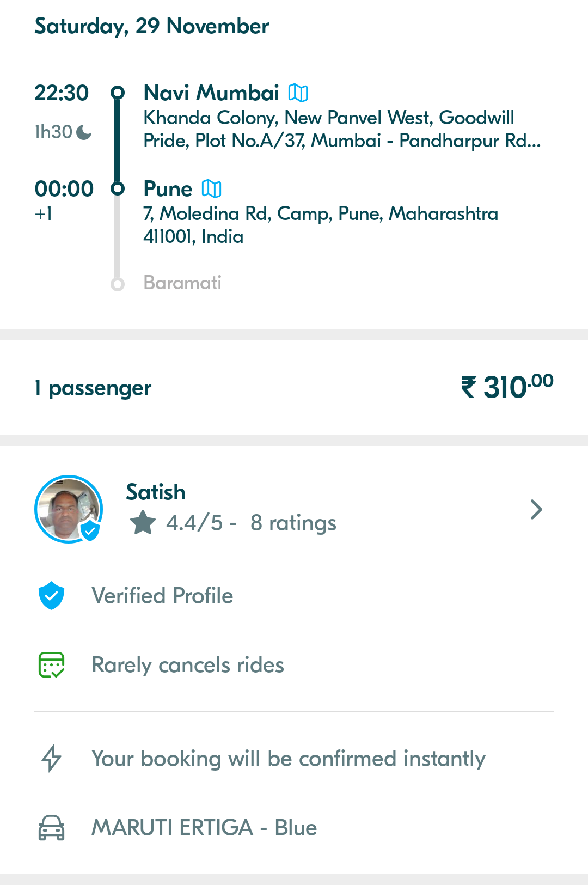Tap the car icon beside Maruti Ertiga
This screenshot has height=885, width=588.
[x=52, y=828]
